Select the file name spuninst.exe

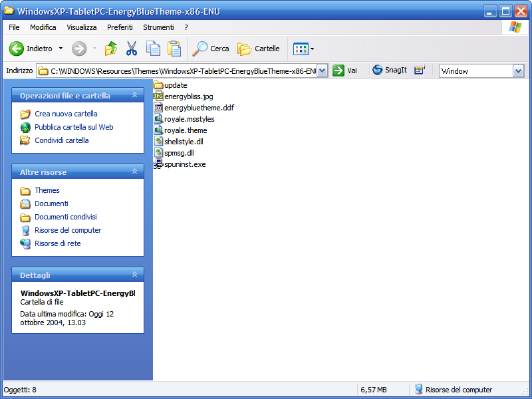(185, 164)
